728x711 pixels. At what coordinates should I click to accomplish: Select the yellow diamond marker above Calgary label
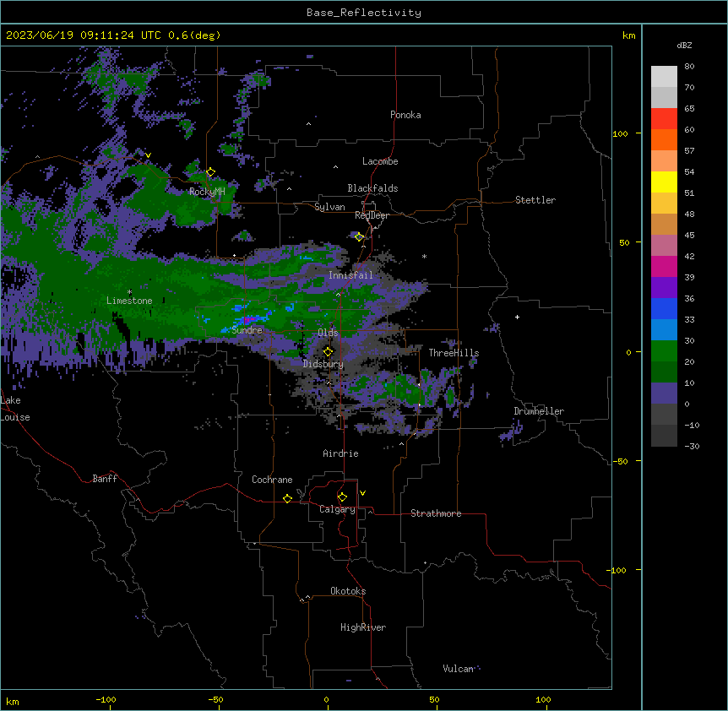[x=342, y=497]
